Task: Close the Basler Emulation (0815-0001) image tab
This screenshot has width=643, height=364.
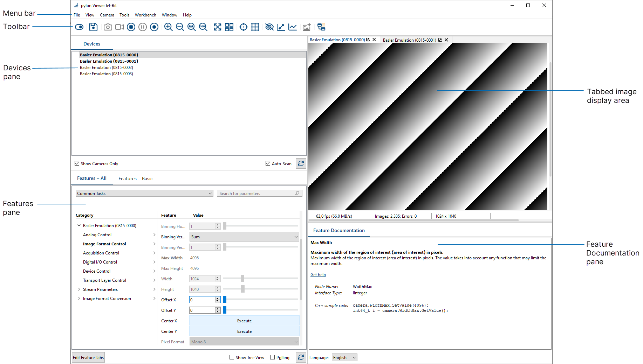Action: (x=446, y=40)
